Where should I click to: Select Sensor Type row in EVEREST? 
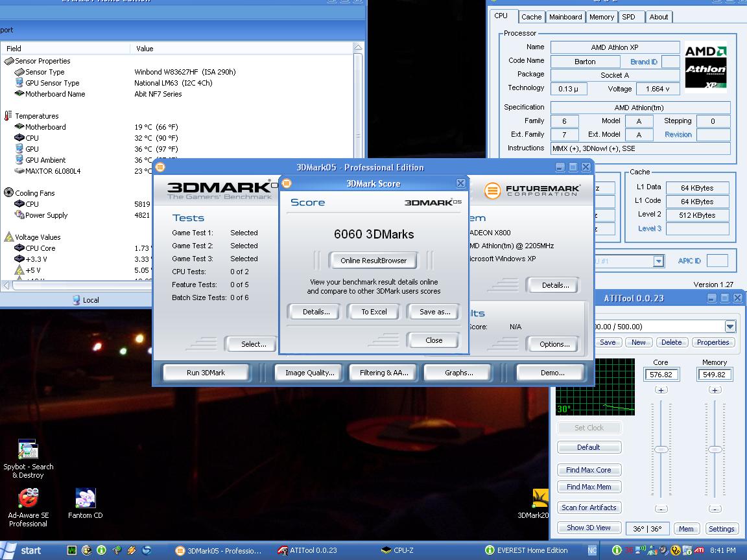coord(176,72)
